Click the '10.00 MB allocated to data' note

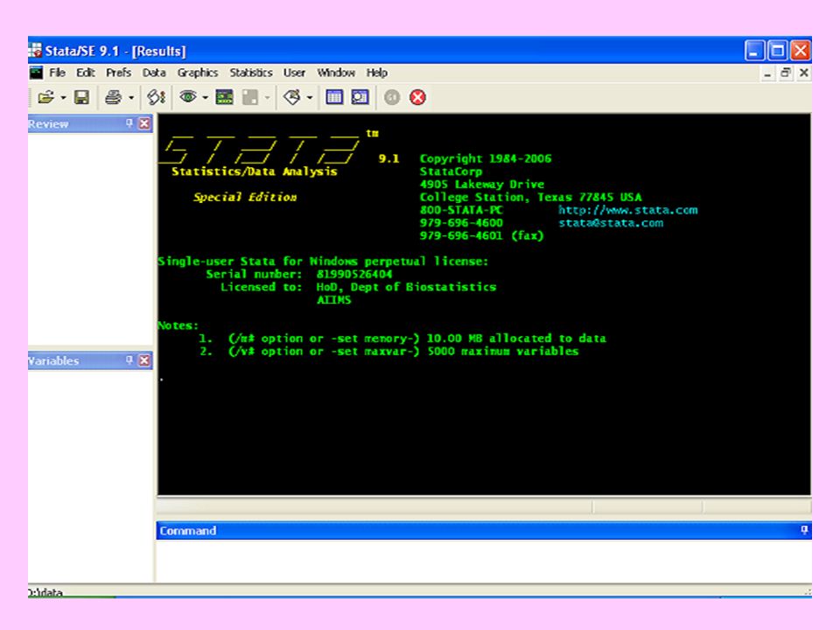[x=516, y=339]
